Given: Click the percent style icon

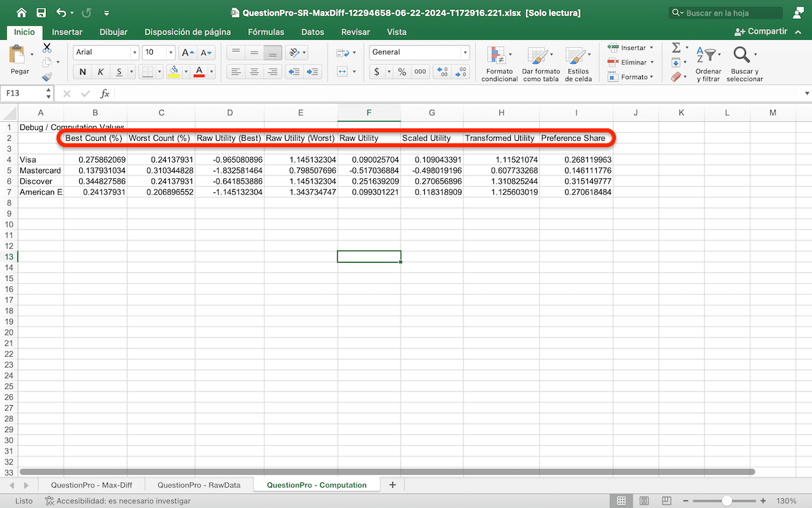Looking at the screenshot, I should tap(402, 72).
